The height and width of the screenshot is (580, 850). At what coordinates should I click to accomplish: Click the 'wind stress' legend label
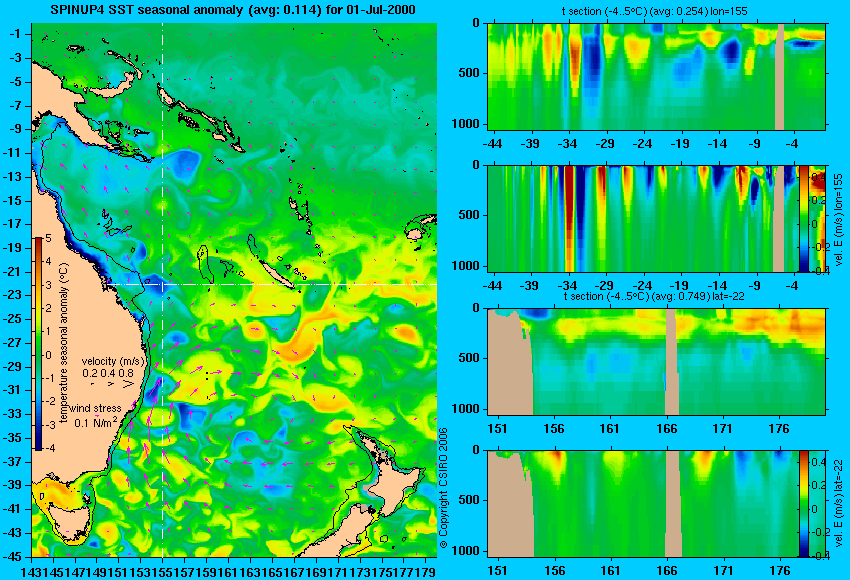(95, 409)
